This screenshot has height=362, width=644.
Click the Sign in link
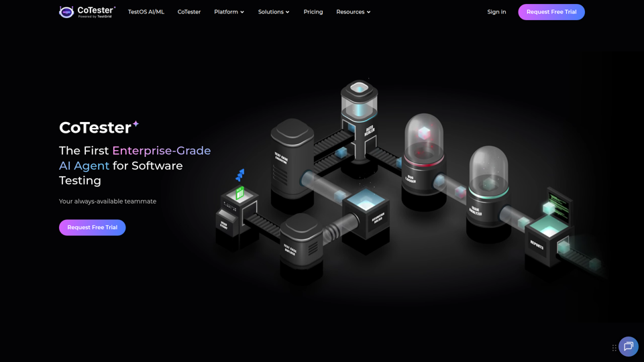496,12
